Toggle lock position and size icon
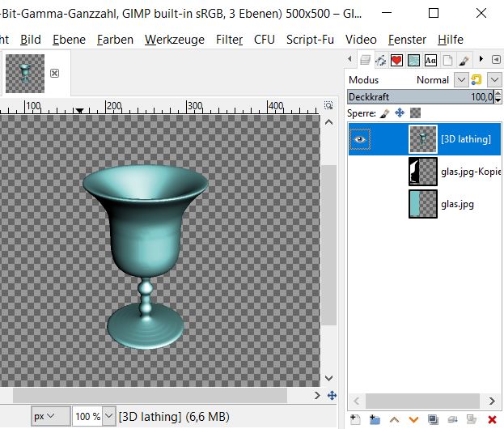504x429 pixels. tap(400, 113)
